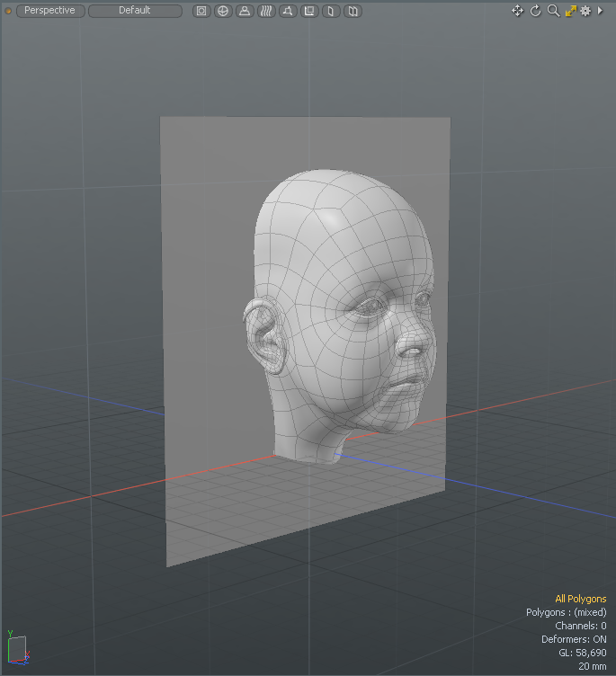Click the vertex-path toolbar icon
Viewport: 616px width, 676px height.
(288, 11)
